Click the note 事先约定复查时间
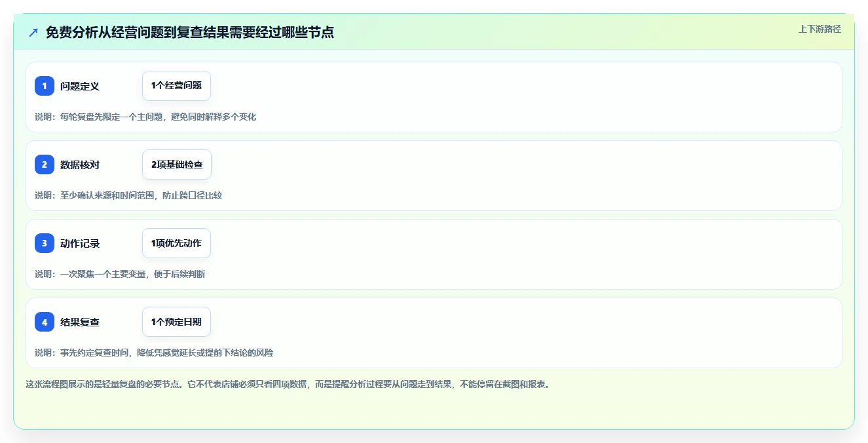Screen dimensions: 868x443 [154, 353]
